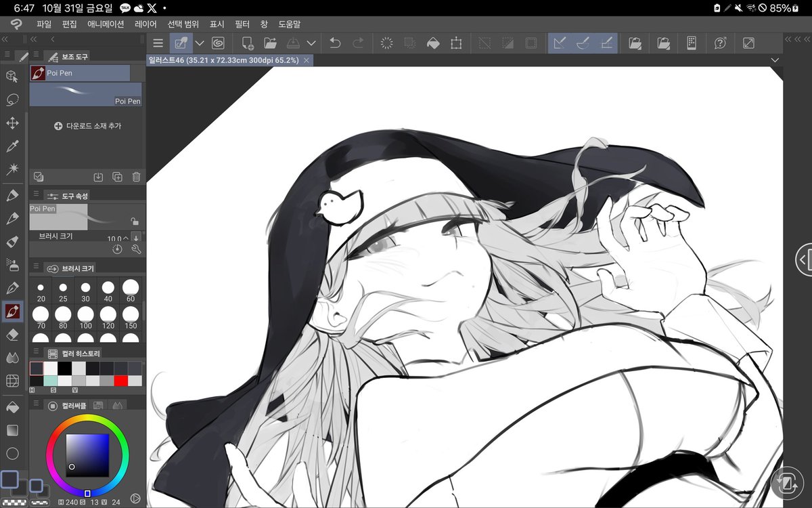Open the help question mark icon
812x508 pixels.
tap(720, 43)
